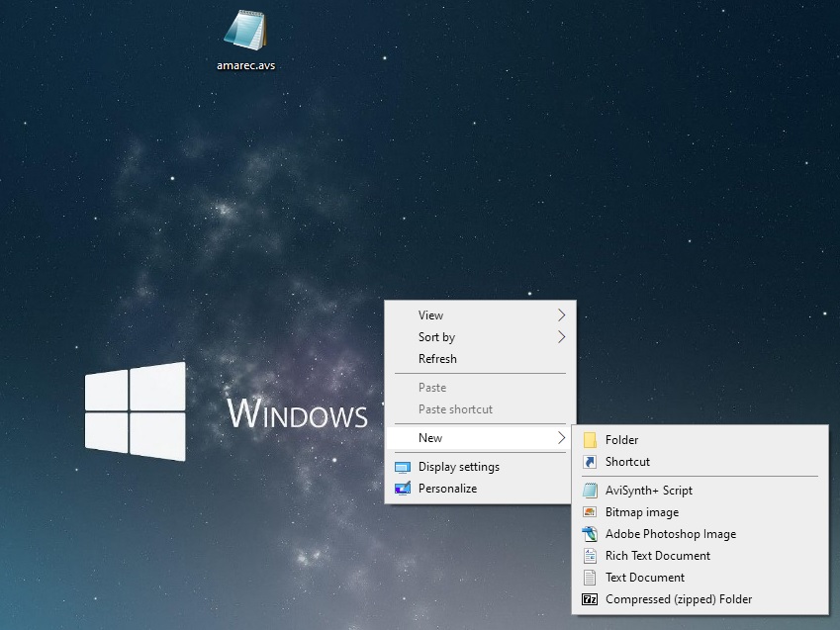Select the highlighted New menu entry

480,438
